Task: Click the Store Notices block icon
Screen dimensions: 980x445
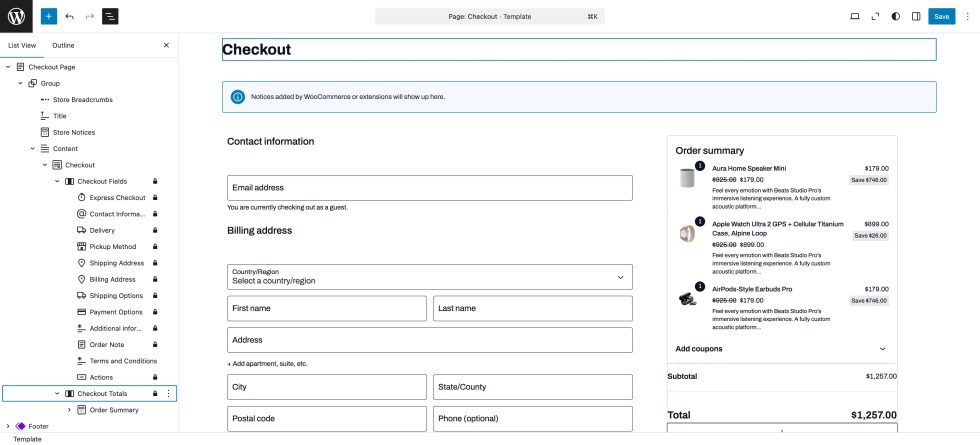Action: [44, 132]
